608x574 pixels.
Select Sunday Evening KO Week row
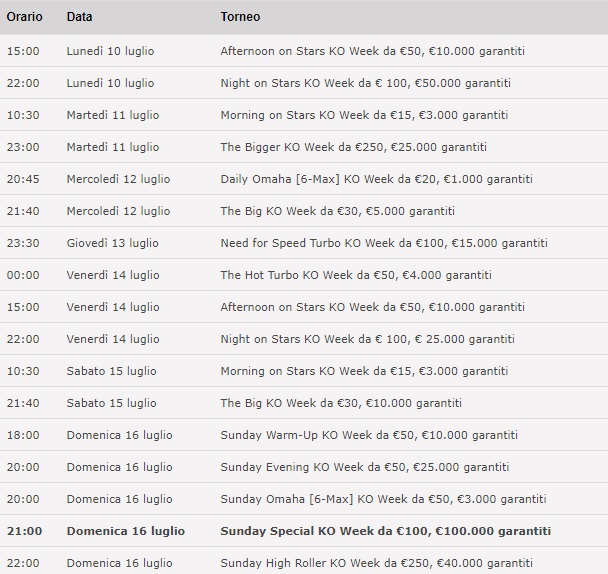pos(304,467)
